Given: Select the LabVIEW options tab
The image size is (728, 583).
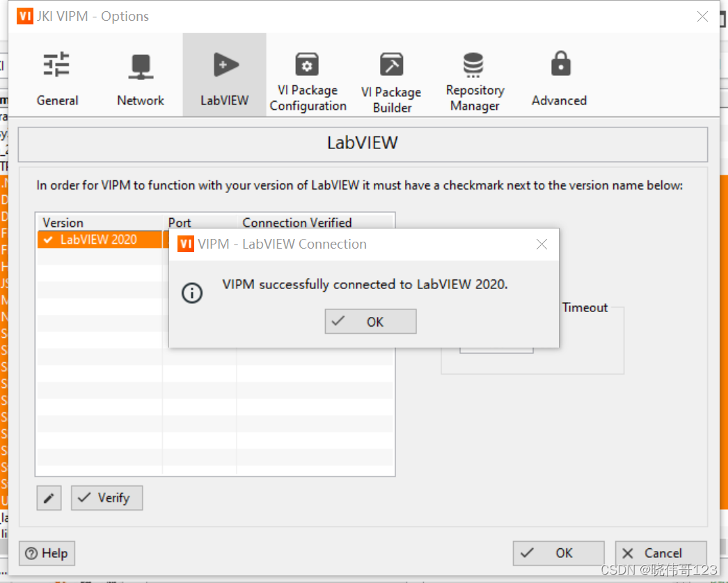Looking at the screenshot, I should click(224, 75).
